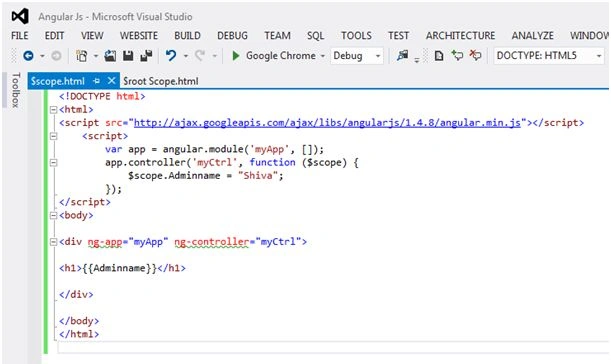Click the closing </html> tag
The height and width of the screenshot is (364, 611).
[x=79, y=334]
